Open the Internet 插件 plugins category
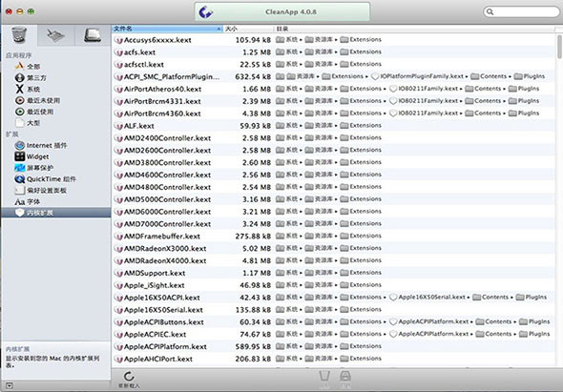Viewport: 563px width, 392px height. 41,145
